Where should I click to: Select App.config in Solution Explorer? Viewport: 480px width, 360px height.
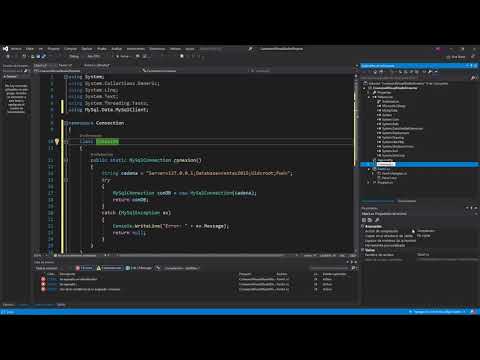click(385, 160)
